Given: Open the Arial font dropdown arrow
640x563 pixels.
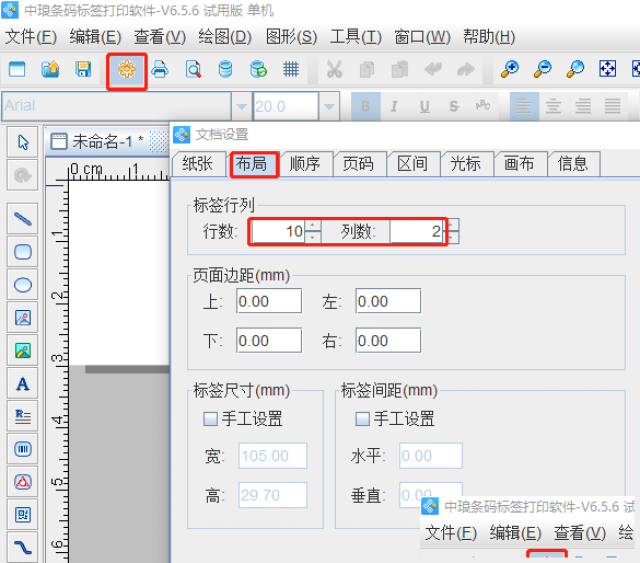Looking at the screenshot, I should tap(241, 107).
